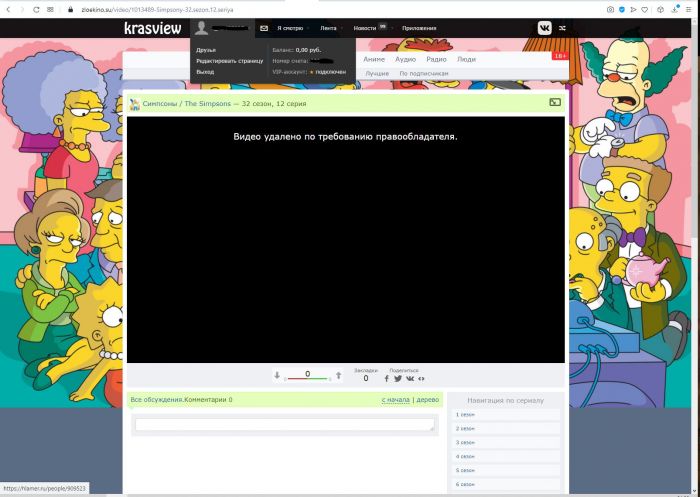Viewport: 700px width, 497px height.
Task: Expand 5 сезон in series navigation
Action: pos(505,470)
